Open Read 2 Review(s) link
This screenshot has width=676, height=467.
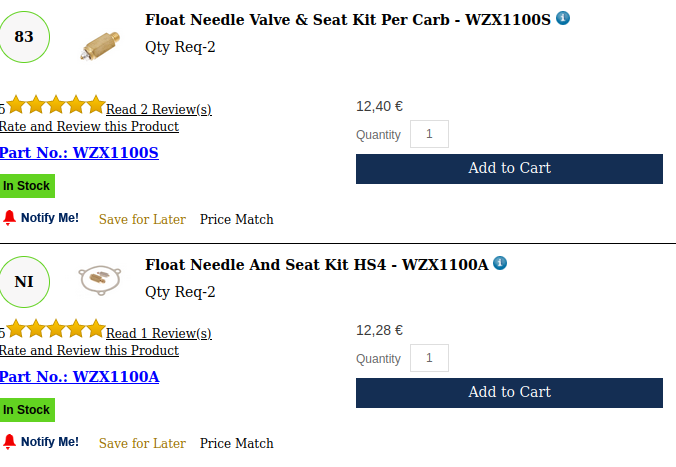tap(158, 109)
